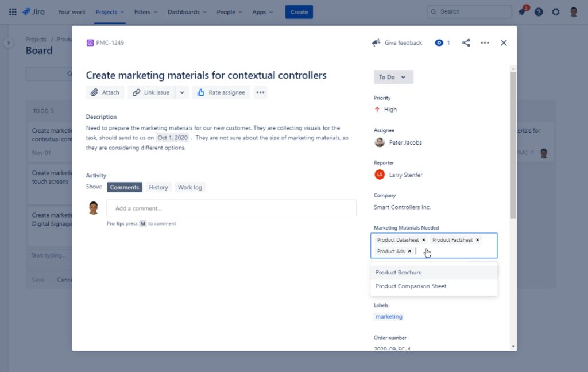The image size is (588, 372).
Task: Click Smart Controllers Inc. company value
Action: coord(402,207)
